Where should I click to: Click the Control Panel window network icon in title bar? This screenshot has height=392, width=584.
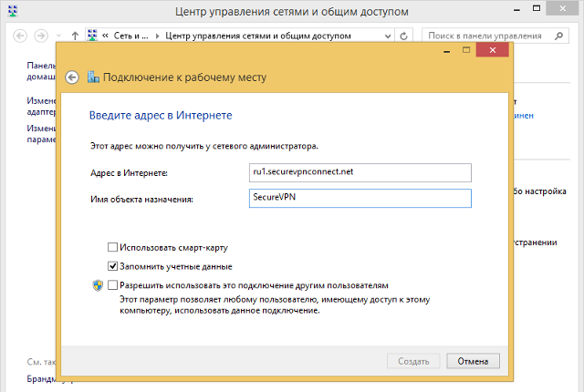[x=13, y=11]
